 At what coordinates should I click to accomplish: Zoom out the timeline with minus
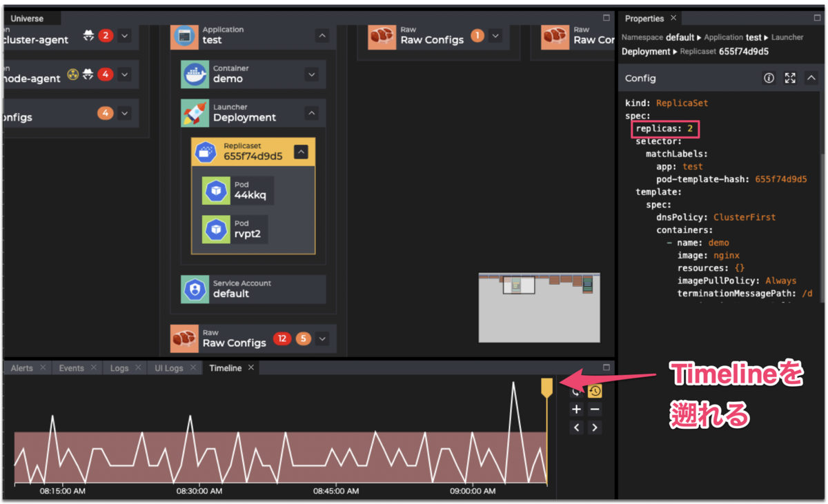pyautogui.click(x=595, y=410)
